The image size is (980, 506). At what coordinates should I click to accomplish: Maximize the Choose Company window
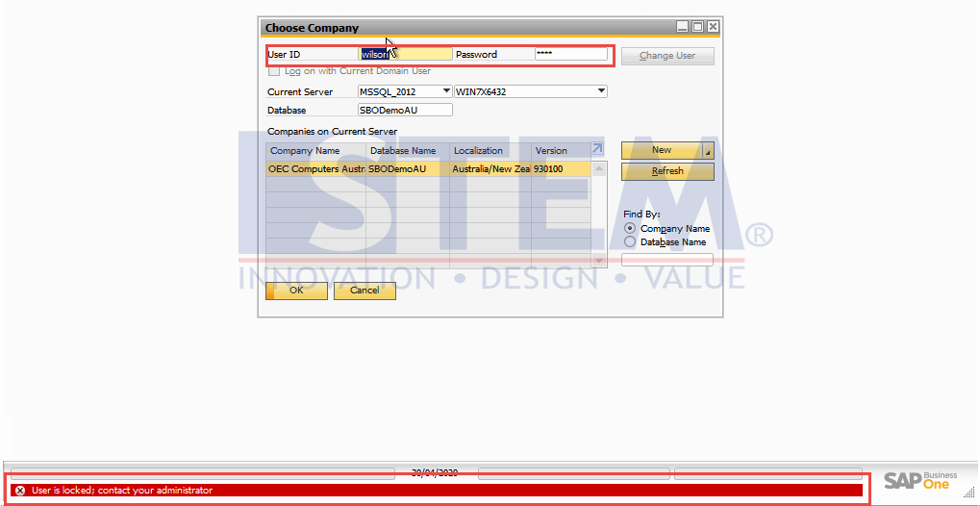697,27
